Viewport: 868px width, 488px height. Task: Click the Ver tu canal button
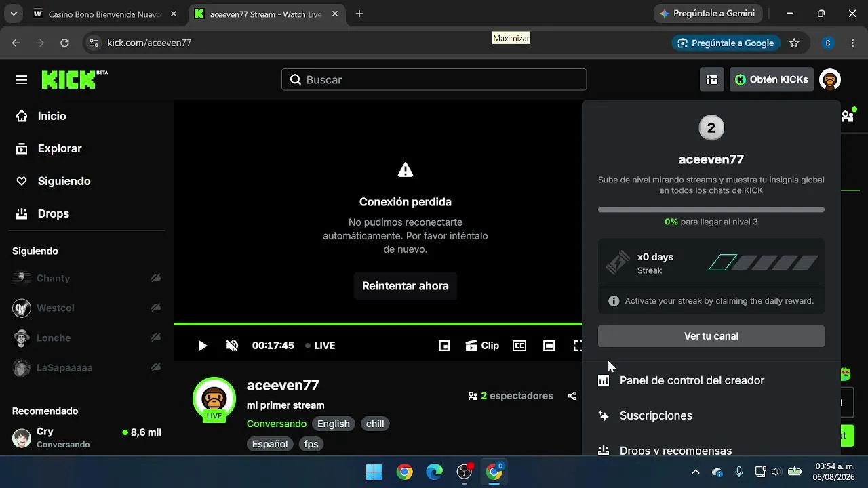click(711, 336)
